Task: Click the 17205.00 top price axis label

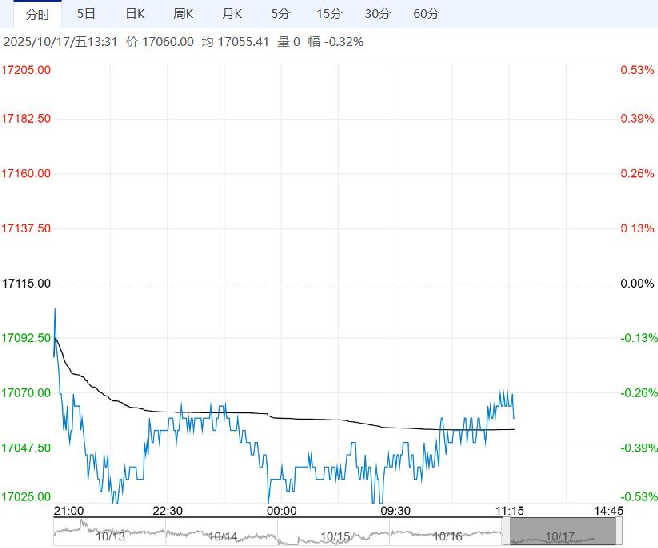Action: [x=27, y=70]
